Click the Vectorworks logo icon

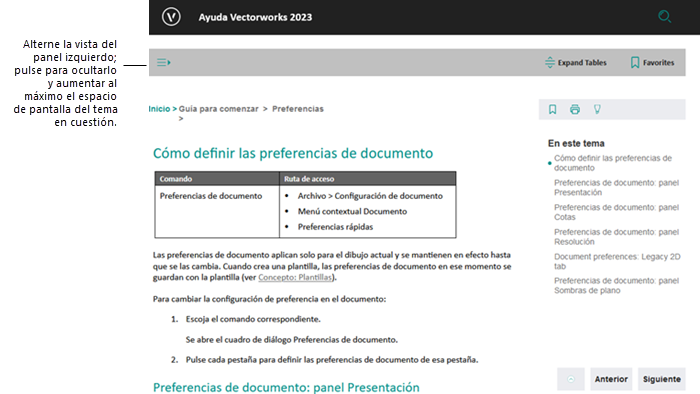tap(171, 17)
